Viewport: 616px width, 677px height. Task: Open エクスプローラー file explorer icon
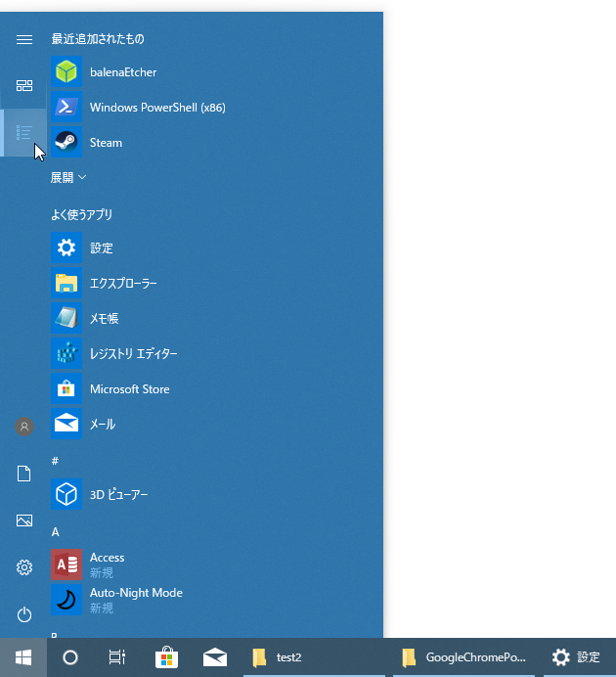pos(66,283)
